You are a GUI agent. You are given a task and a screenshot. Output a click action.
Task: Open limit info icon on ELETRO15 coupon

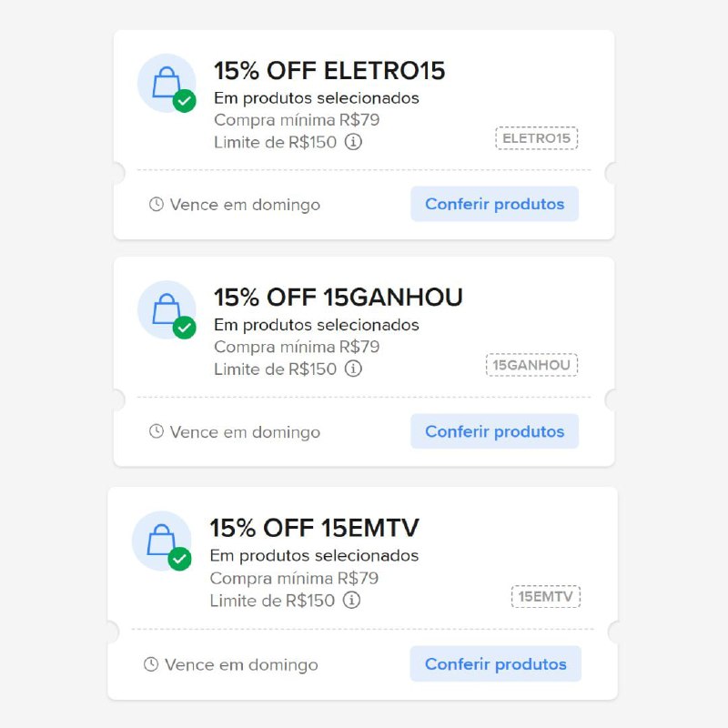pyautogui.click(x=354, y=142)
